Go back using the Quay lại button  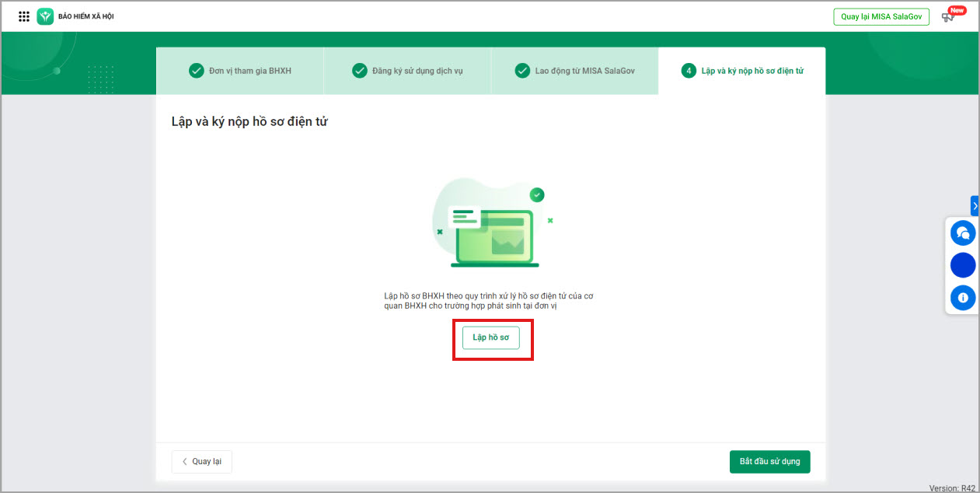[201, 462]
